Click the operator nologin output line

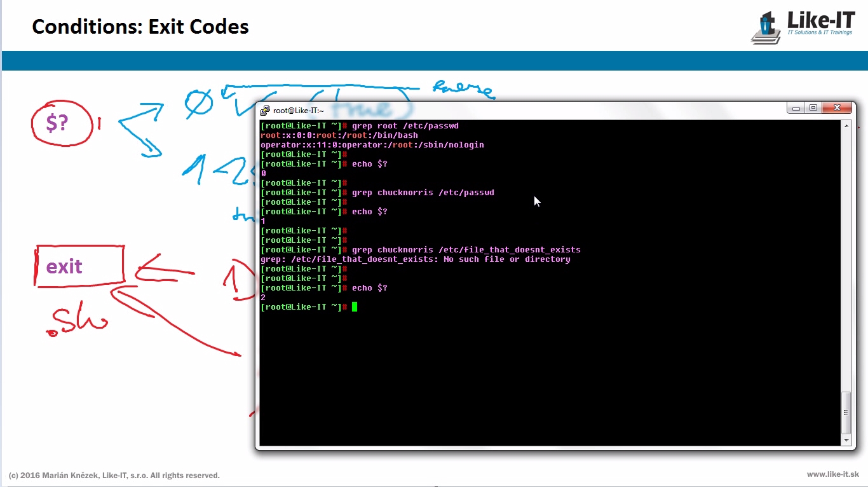[x=372, y=145]
